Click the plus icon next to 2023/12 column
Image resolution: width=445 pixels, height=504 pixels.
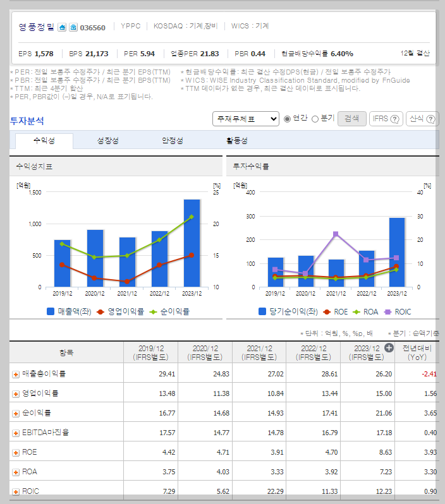(389, 348)
